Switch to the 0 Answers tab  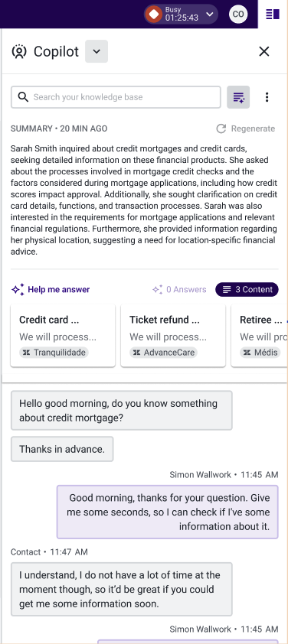(x=179, y=290)
